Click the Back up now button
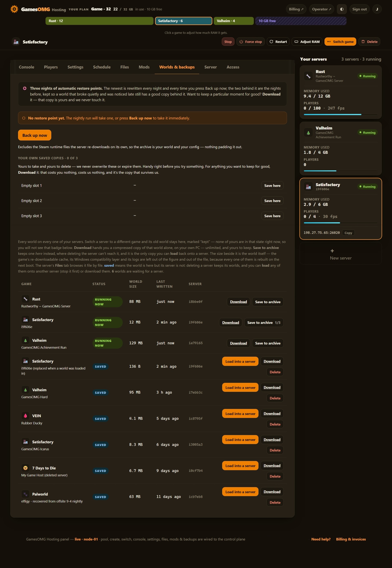The height and width of the screenshot is (568, 392). pyautogui.click(x=35, y=135)
